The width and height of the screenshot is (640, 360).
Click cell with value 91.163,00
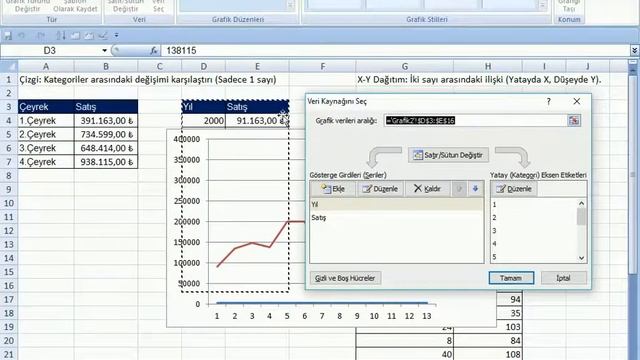tap(257, 121)
